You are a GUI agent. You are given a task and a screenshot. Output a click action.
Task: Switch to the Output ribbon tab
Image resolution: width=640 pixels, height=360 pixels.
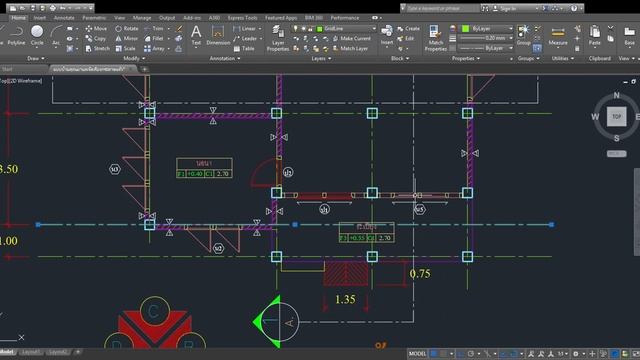[167, 18]
